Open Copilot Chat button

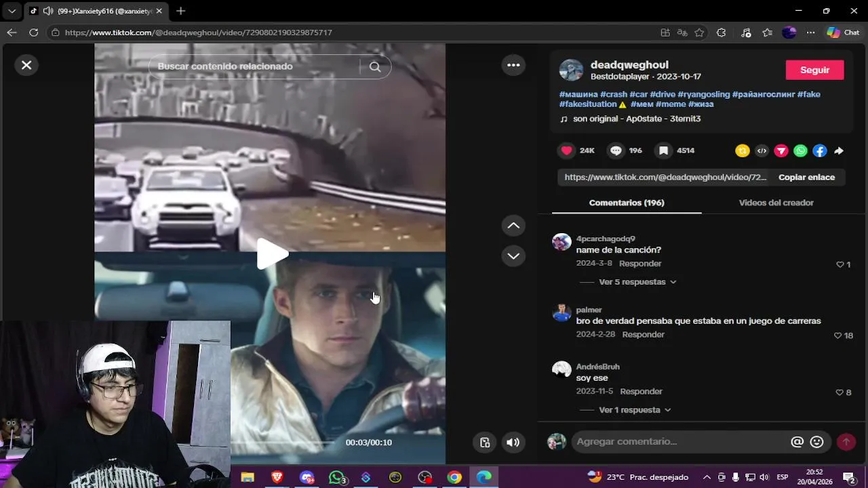(843, 33)
